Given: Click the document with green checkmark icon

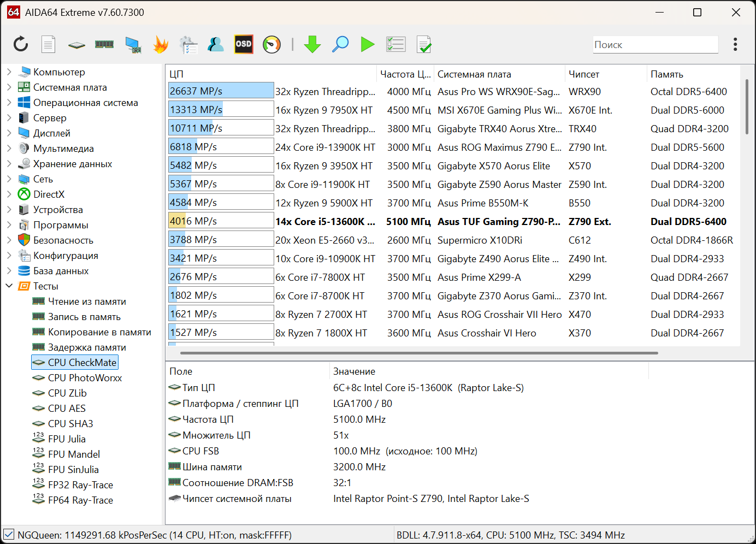Looking at the screenshot, I should pyautogui.click(x=424, y=44).
